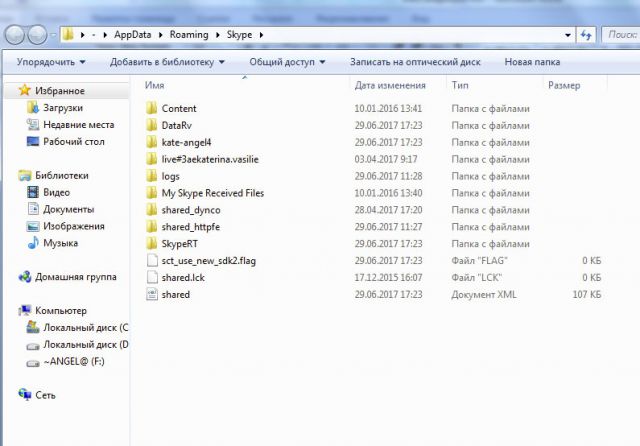Click the Избранное star icon

(x=24, y=90)
